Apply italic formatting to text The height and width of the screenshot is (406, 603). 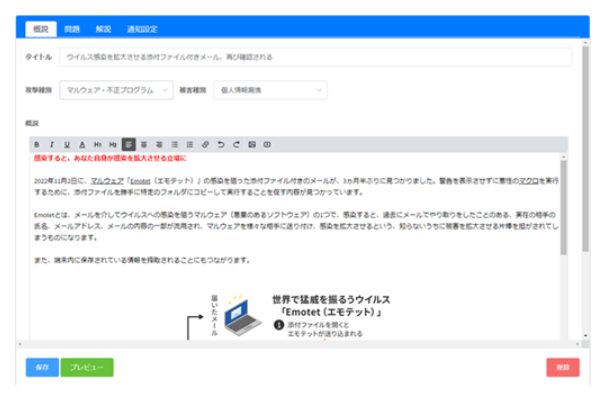[x=51, y=144]
